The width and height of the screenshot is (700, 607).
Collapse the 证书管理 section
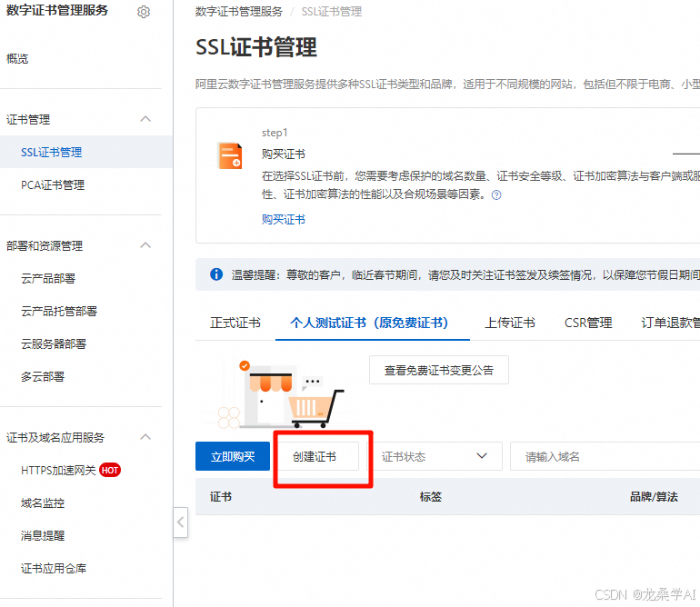(x=145, y=119)
